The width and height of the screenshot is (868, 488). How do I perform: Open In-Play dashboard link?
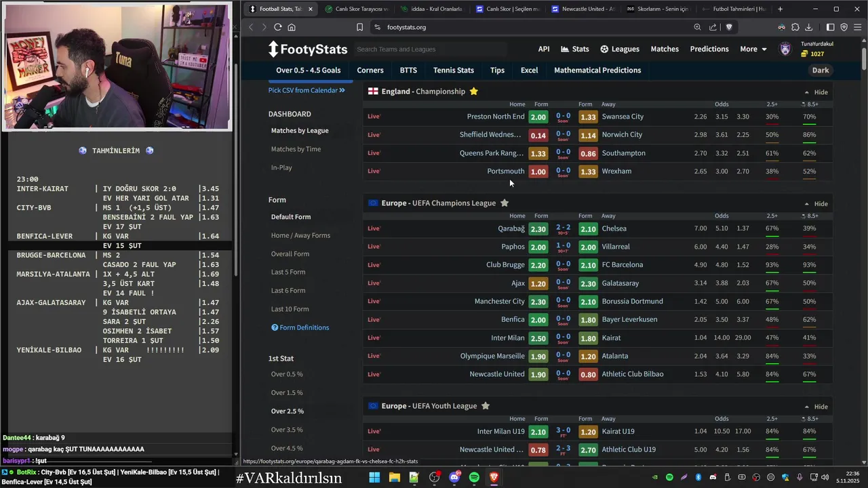(x=281, y=167)
